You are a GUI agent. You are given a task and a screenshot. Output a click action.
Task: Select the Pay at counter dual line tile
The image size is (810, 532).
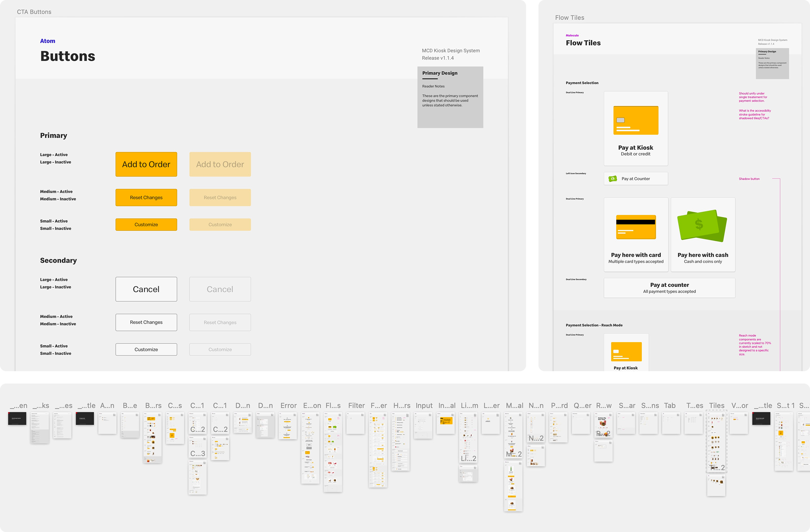point(669,288)
